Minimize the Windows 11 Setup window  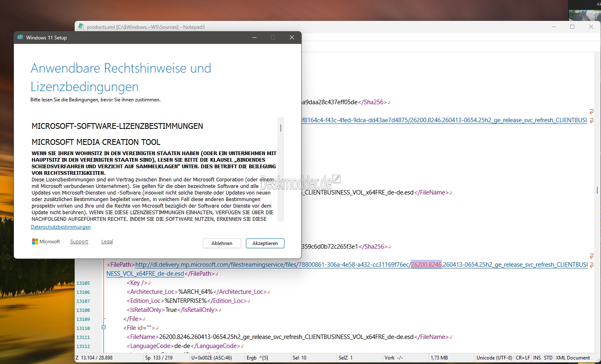(x=255, y=37)
